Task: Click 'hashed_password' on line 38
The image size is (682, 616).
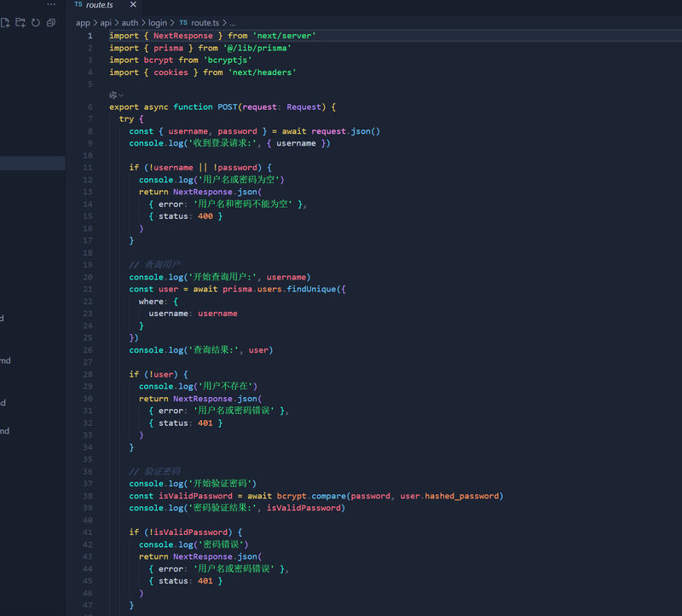Action: tap(462, 496)
